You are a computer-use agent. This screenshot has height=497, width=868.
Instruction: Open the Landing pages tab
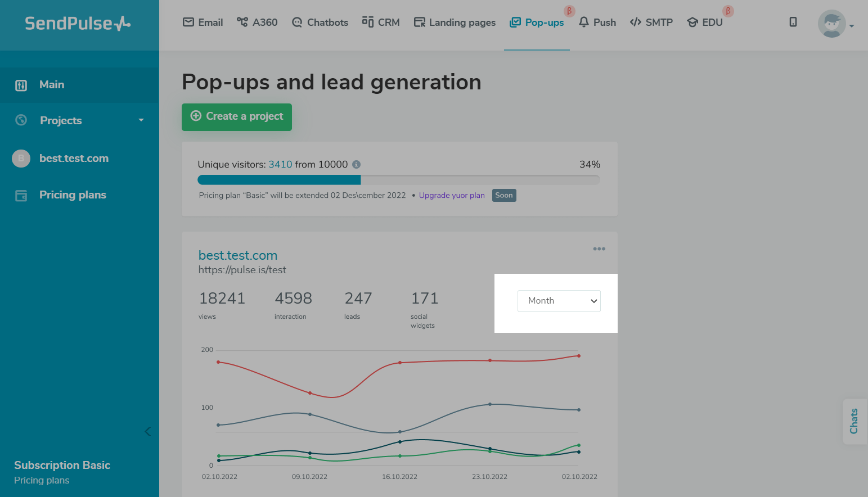point(455,22)
